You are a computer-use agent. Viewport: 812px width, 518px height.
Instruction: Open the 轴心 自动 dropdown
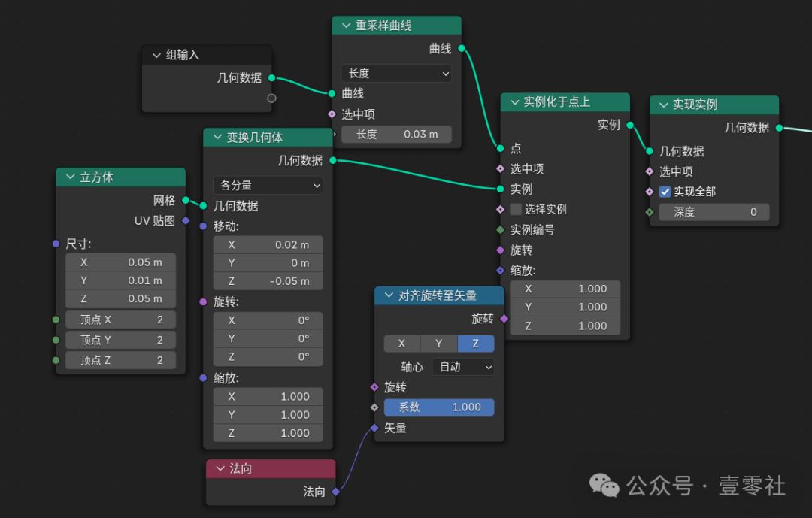[x=463, y=367]
